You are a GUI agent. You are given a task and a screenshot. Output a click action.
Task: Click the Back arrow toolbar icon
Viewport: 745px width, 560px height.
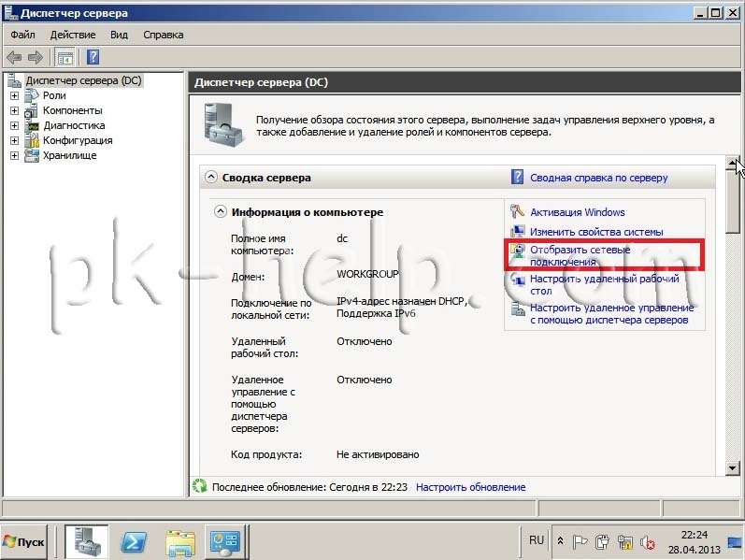(14, 57)
